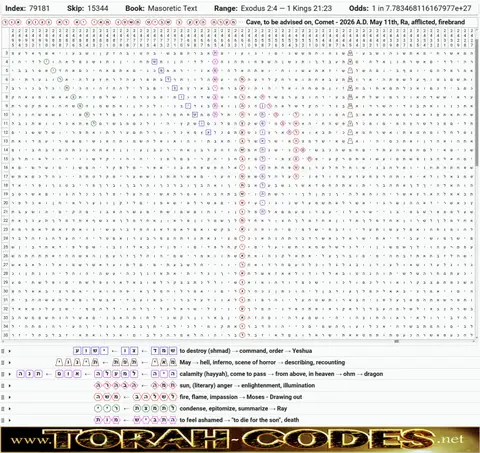This screenshot has width=480, height=453.
Task: Select the Yeshua Hebrew tiles in the destroy row
Action: pos(91,351)
